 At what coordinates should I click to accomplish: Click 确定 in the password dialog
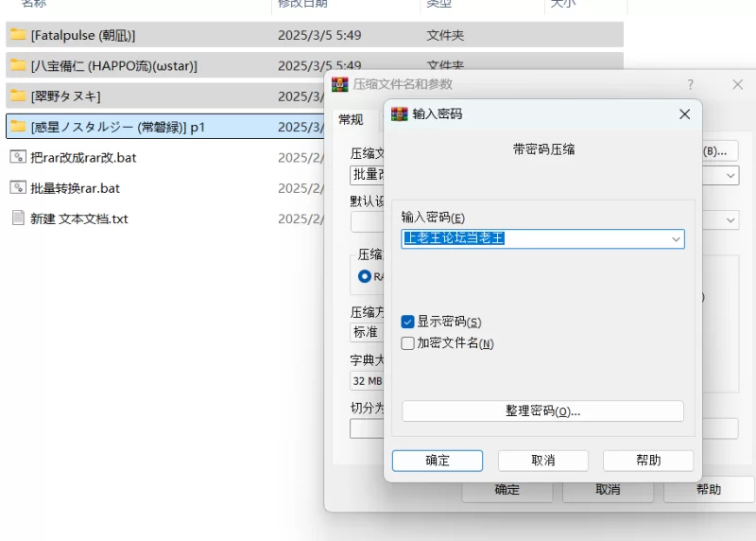(x=438, y=461)
